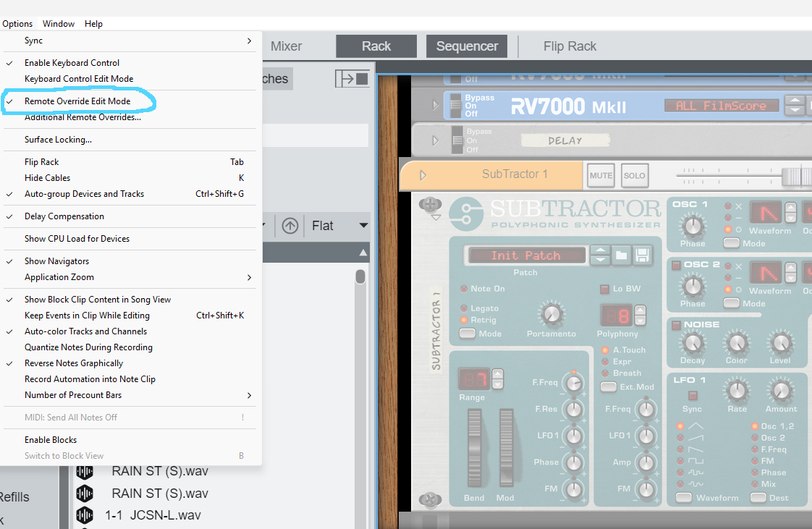Click the LFO 1 Rate knob

click(x=737, y=391)
